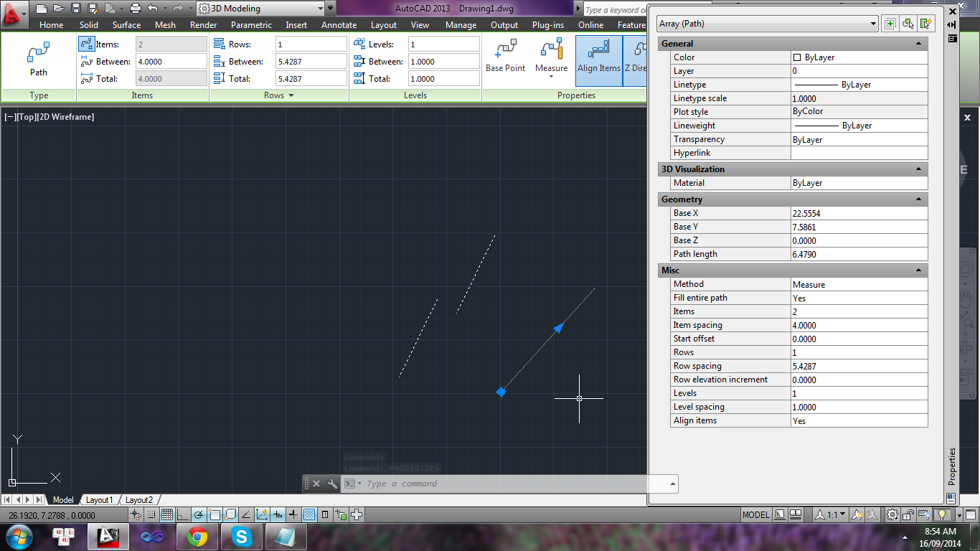Click the [2D Wireframe] visual style label
Image resolution: width=980 pixels, height=551 pixels.
(65, 117)
